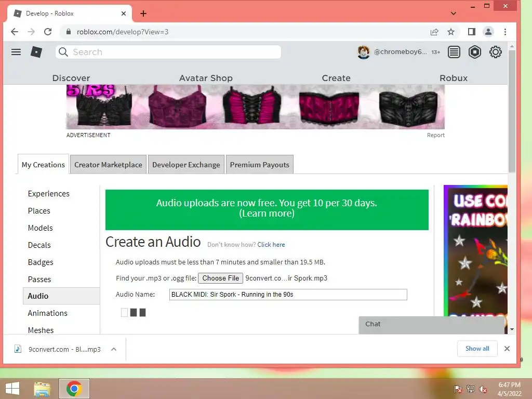This screenshot has width=532, height=399.
Task: Reload the Roblox develop page
Action: click(48, 32)
